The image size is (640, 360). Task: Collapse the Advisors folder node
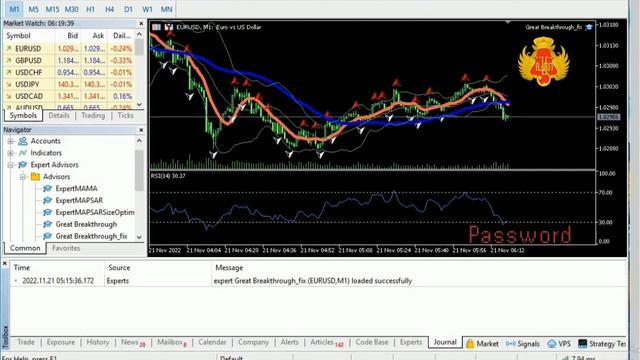pos(23,177)
